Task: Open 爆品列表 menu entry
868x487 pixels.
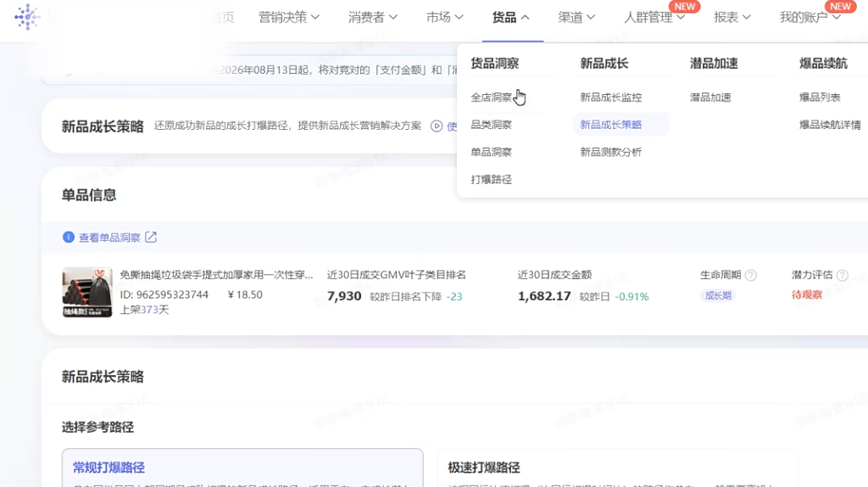Action: tap(820, 98)
